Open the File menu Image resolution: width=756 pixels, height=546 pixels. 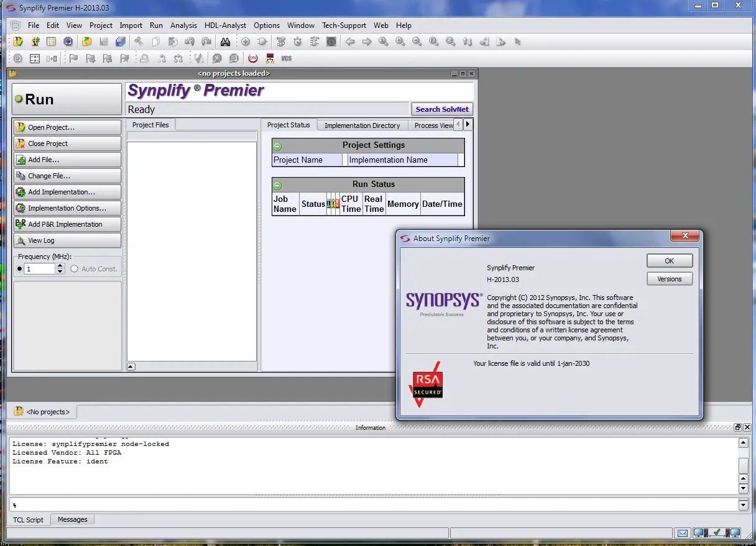pos(34,25)
